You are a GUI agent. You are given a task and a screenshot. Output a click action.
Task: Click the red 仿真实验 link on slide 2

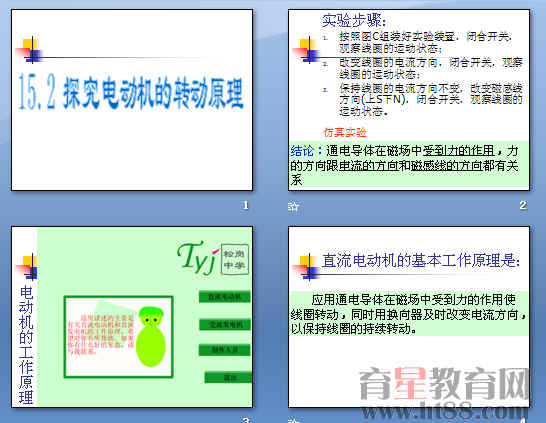click(345, 133)
